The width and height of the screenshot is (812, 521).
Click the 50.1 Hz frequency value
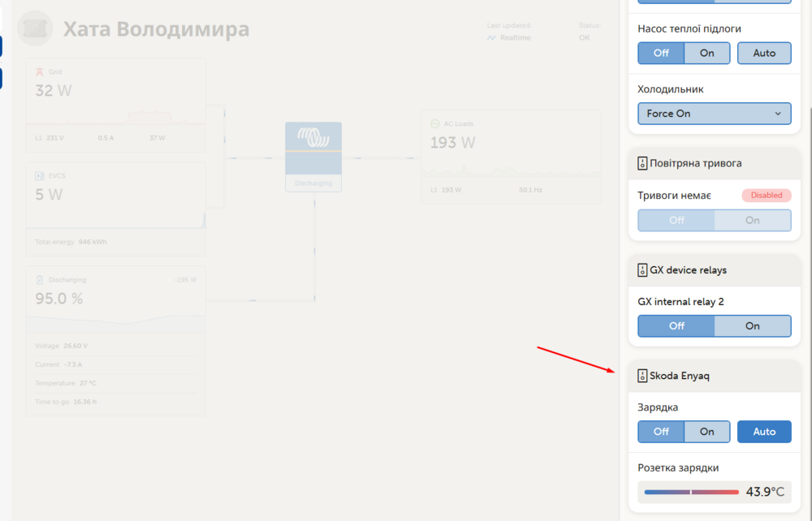pos(530,191)
